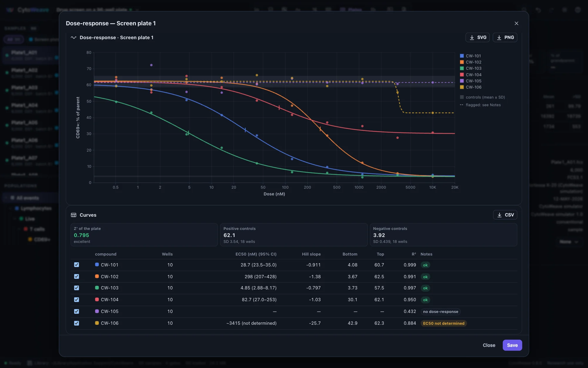Viewport: 588px width, 368px height.
Task: Click the Z' of the plate value 0.795
Action: tap(81, 235)
